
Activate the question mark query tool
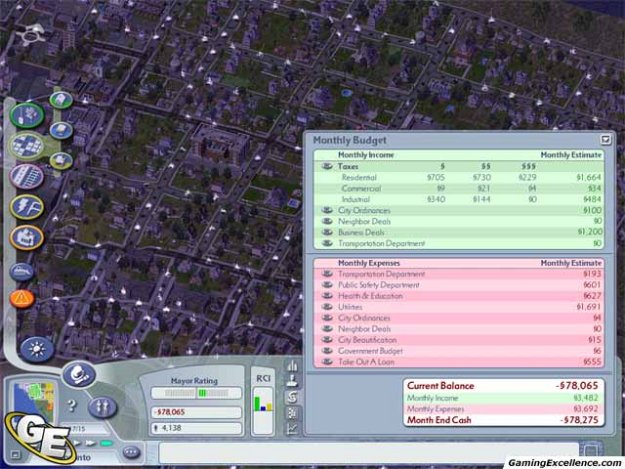(71, 406)
